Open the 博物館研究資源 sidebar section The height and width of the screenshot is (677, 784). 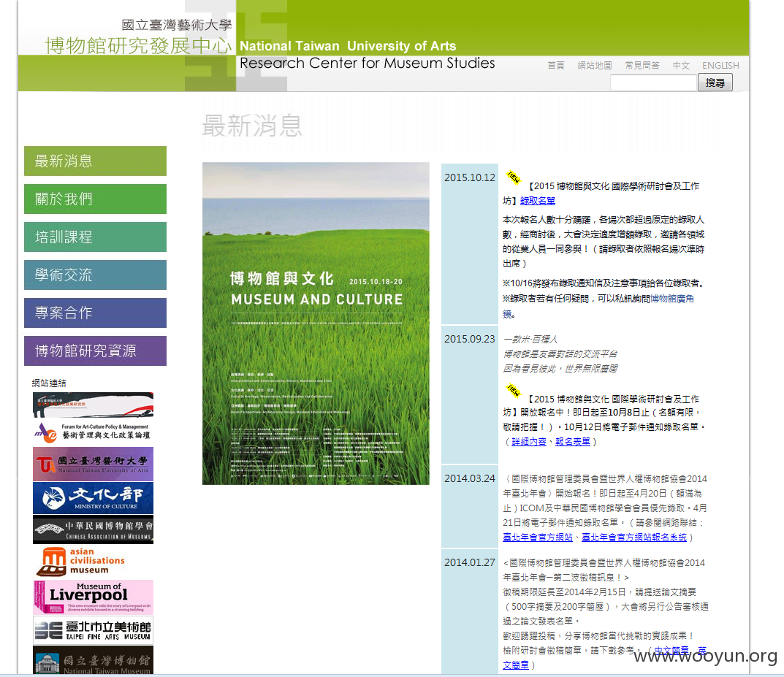95,351
